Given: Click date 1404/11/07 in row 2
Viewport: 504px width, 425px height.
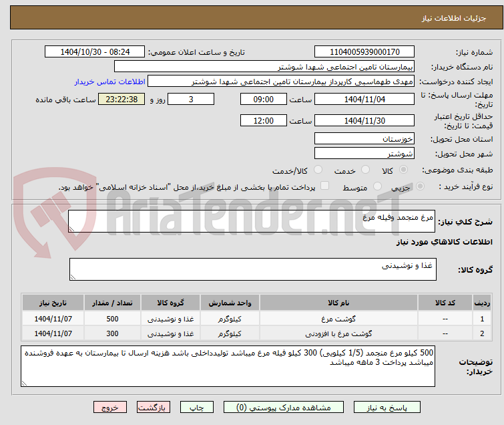Looking at the screenshot, I should point(53,333).
